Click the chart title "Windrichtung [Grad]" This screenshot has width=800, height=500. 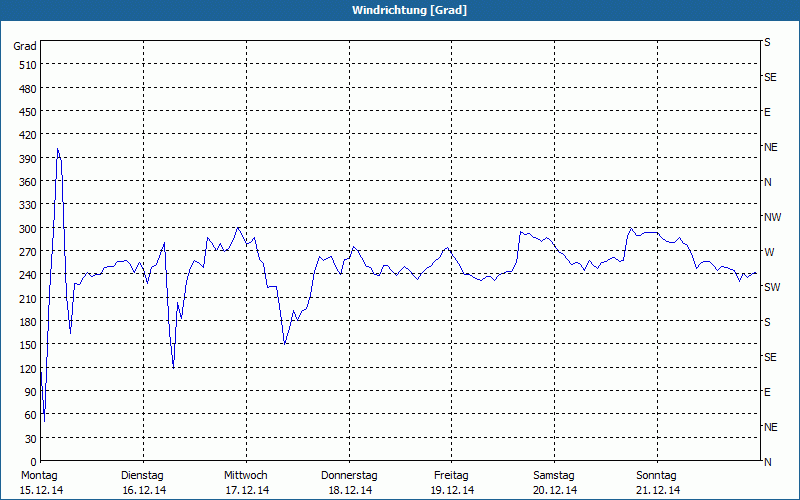[409, 10]
